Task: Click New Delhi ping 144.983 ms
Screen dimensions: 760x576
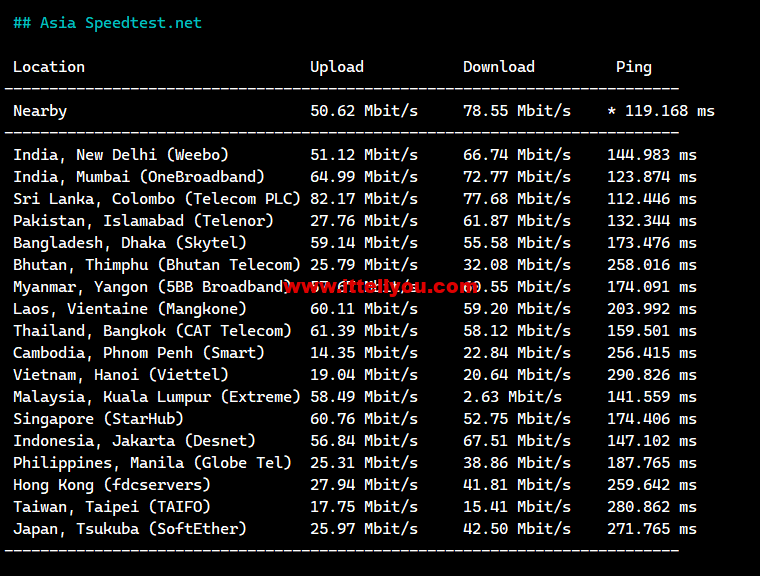Action: (652, 155)
